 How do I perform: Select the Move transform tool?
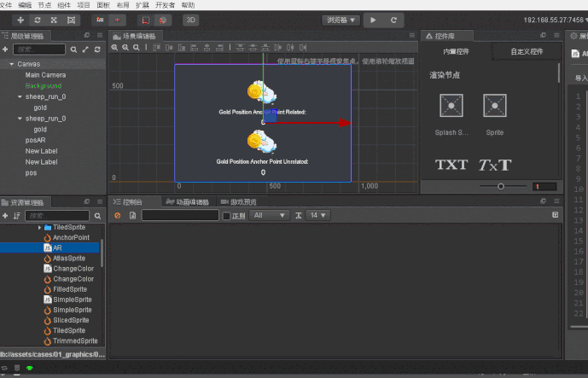tap(20, 20)
